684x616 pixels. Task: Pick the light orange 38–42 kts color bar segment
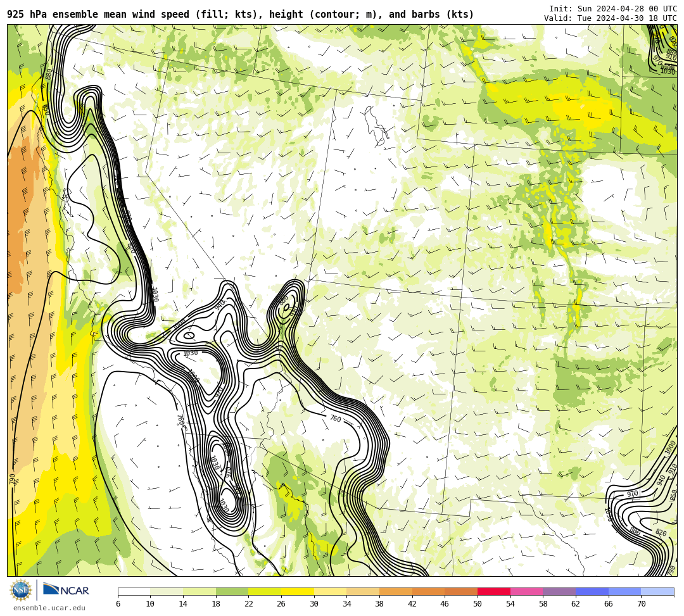396,591
